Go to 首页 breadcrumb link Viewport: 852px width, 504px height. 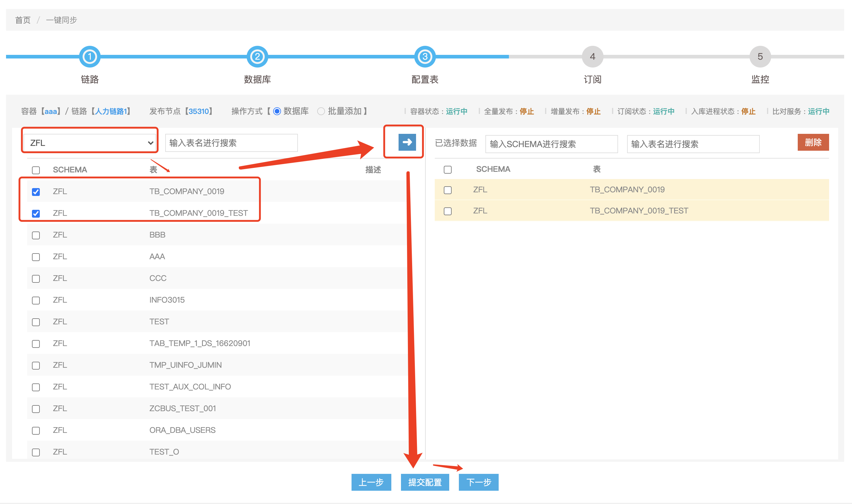coord(23,20)
